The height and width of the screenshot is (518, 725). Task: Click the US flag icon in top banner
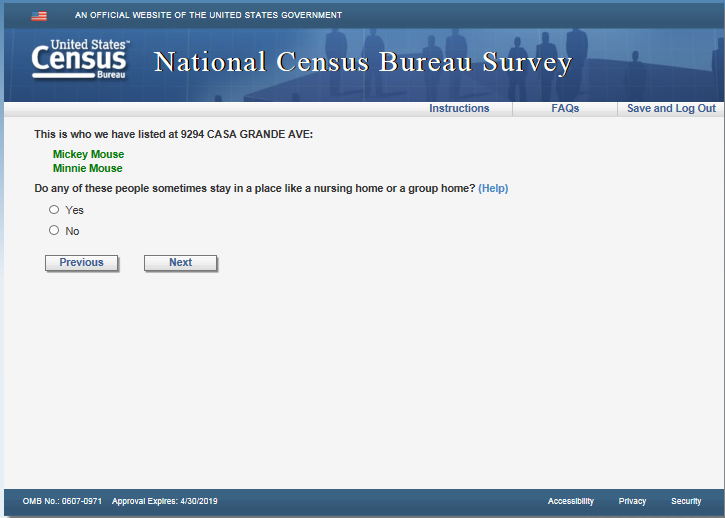[x=39, y=16]
